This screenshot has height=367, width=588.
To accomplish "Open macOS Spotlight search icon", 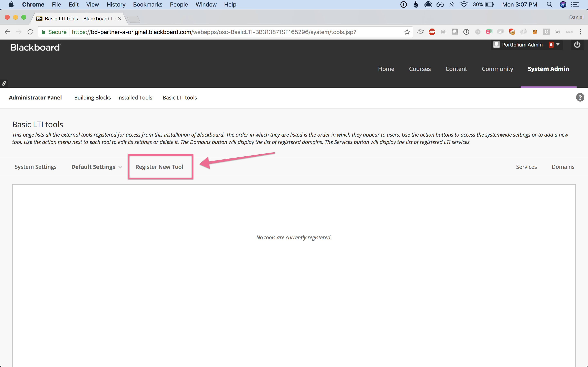I will [x=549, y=5].
